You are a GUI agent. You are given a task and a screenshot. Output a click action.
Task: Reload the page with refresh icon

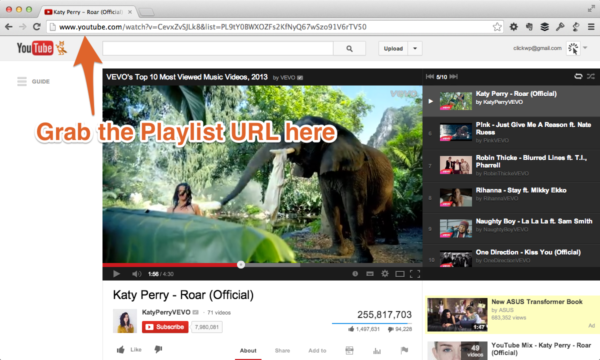point(37,27)
